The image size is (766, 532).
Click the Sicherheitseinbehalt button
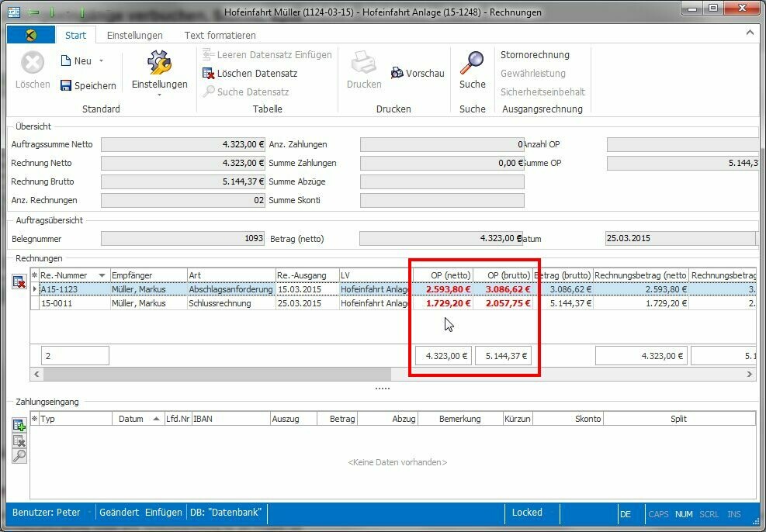click(542, 92)
